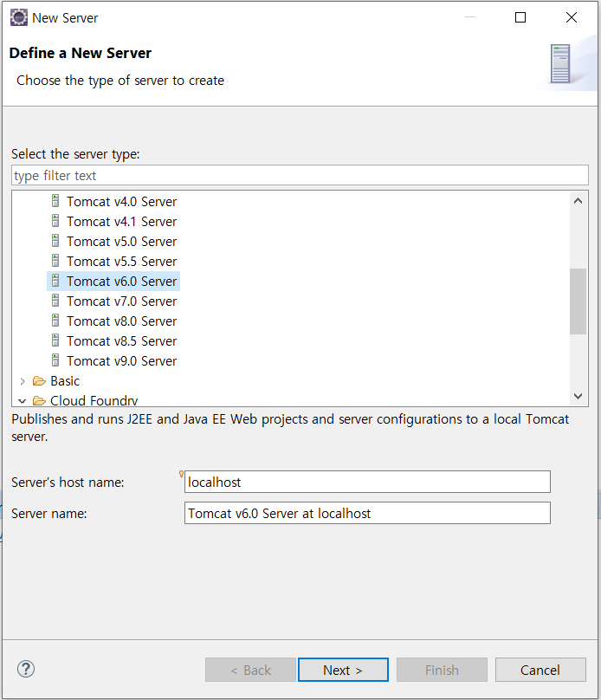Click the Eclipse icon in title bar
The width and height of the screenshot is (601, 700).
(x=19, y=18)
